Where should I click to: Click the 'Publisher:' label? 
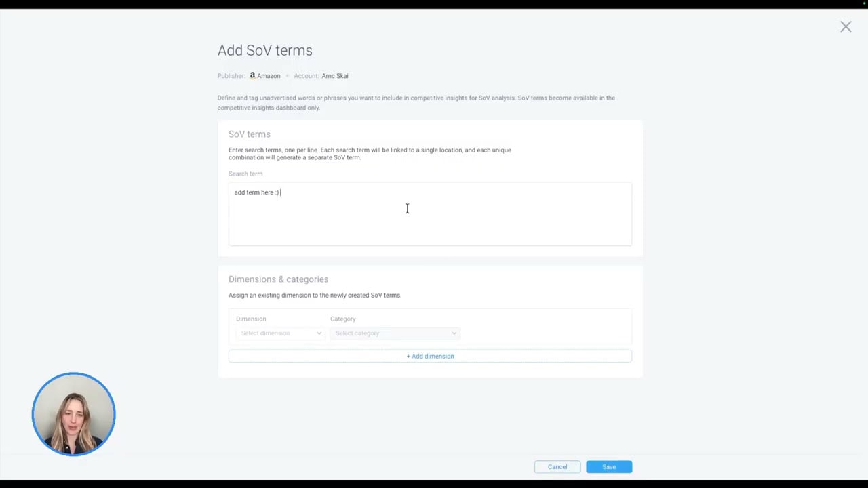click(x=231, y=76)
